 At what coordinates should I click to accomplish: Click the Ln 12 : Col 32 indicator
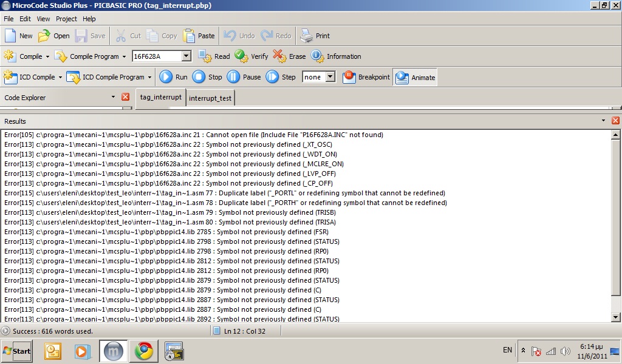pyautogui.click(x=244, y=331)
